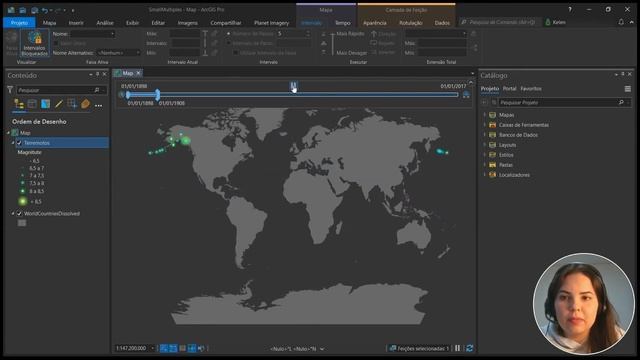The image size is (640, 360).
Task: Select List By Labeling tag icon
Action: (x=85, y=104)
